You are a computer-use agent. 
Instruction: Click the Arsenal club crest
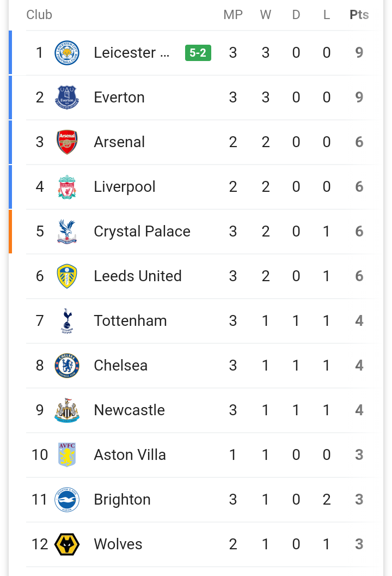point(67,142)
